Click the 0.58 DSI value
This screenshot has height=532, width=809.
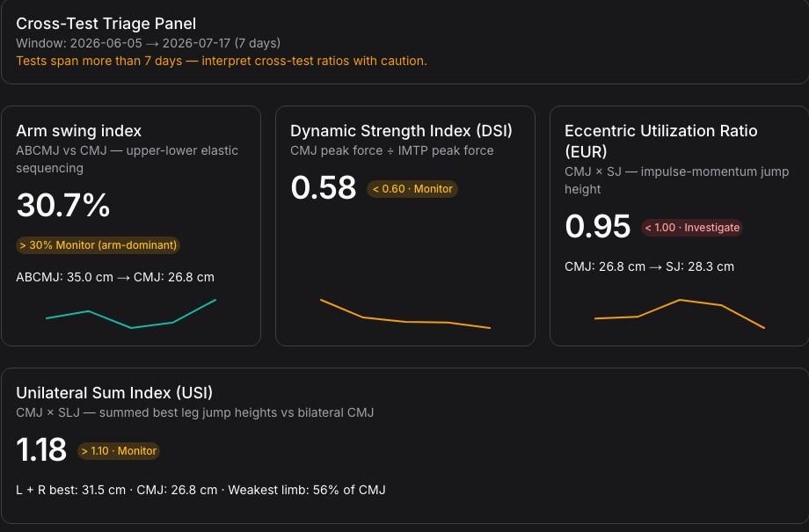[x=323, y=187]
